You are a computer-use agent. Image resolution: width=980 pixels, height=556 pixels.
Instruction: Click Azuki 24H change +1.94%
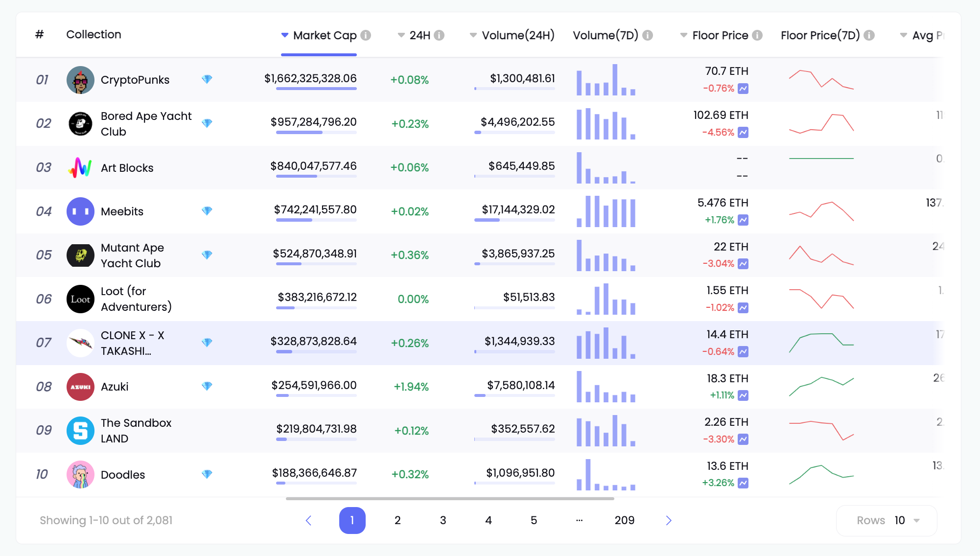click(x=411, y=387)
